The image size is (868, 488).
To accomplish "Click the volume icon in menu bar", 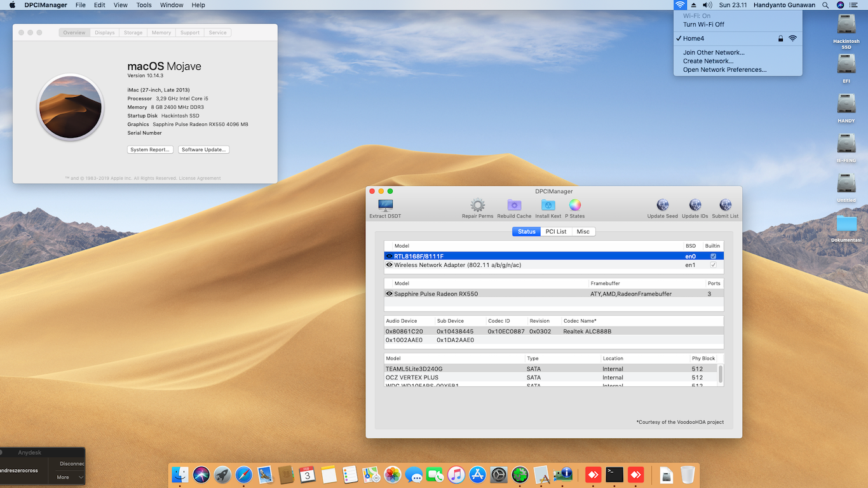I will click(x=707, y=5).
